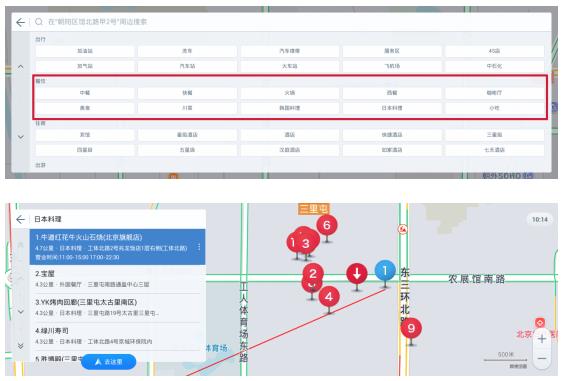The image size is (564, 381).
Task: Click the blue map pin numbered 1
Action: point(385,271)
